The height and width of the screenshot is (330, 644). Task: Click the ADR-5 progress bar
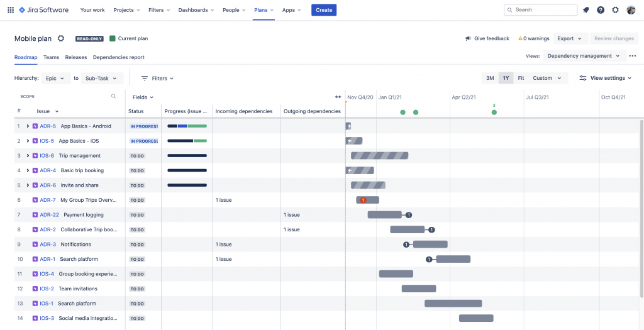pos(187,126)
